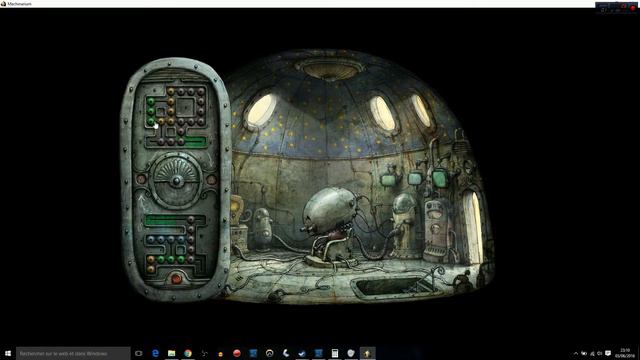Screen dimensions: 640x360
Task: Click the leftmost green wall monitor
Action: (x=388, y=179)
